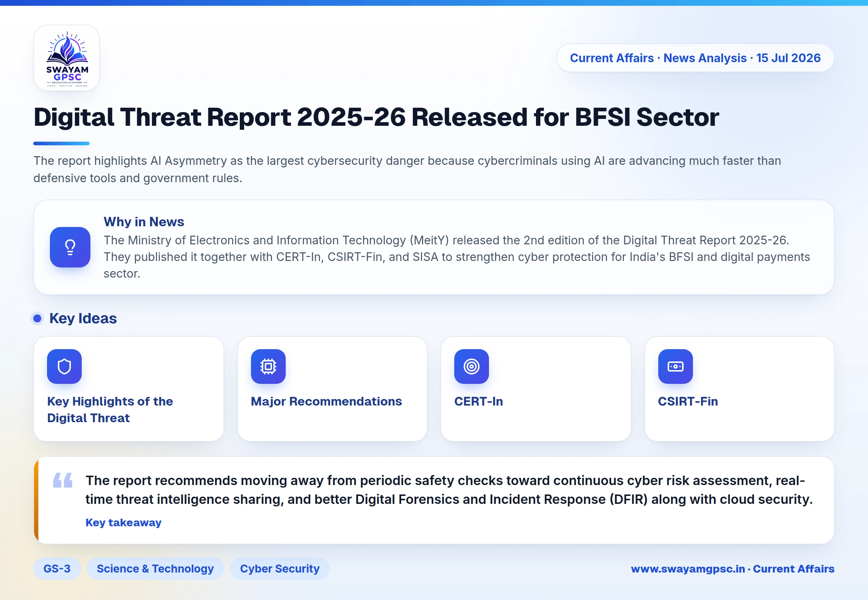The image size is (868, 600).
Task: Click the CERT-In card title
Action: pyautogui.click(x=478, y=402)
